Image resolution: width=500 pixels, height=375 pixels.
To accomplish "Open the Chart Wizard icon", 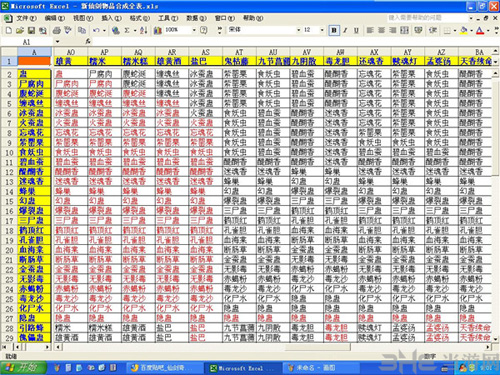I will coord(158,31).
